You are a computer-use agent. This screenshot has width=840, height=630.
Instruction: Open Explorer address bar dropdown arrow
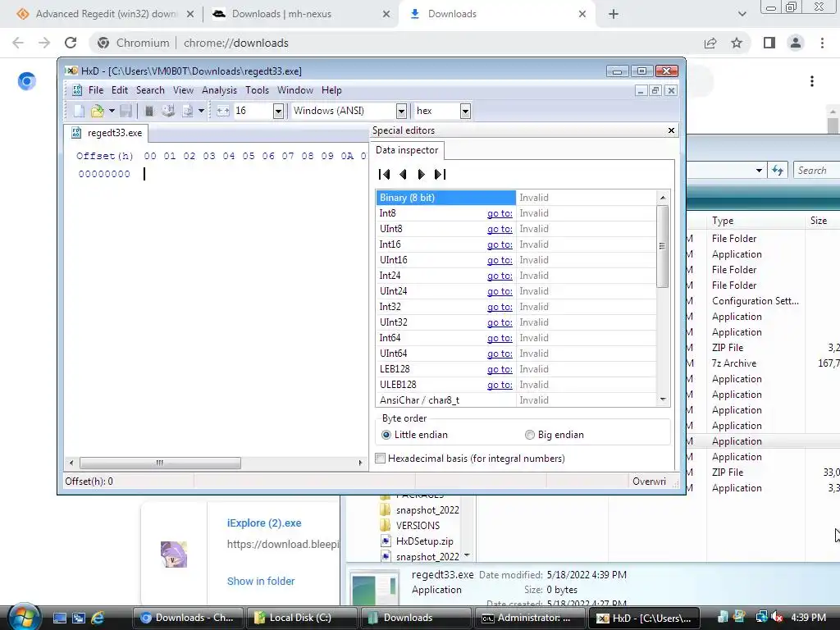tap(759, 171)
